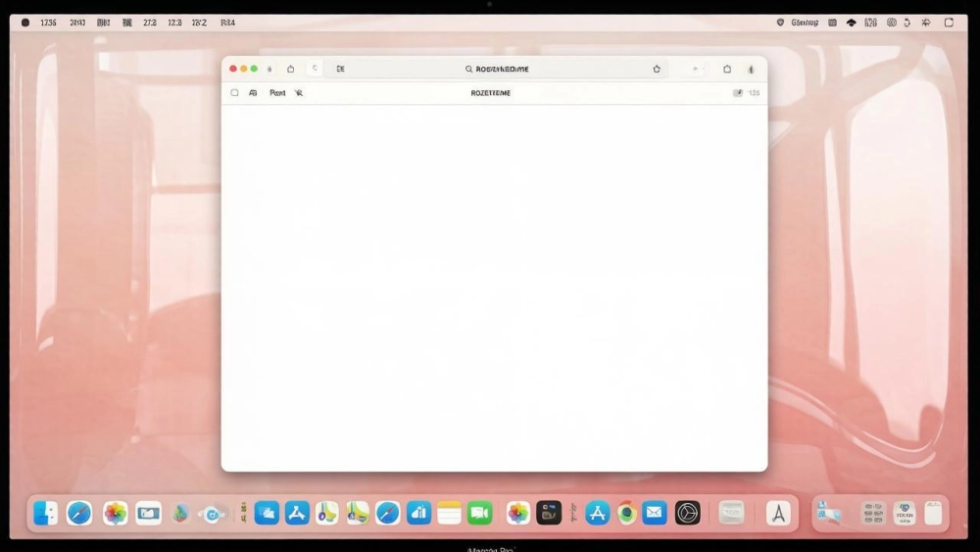Open the yellow Notes app in dock

pyautogui.click(x=449, y=512)
